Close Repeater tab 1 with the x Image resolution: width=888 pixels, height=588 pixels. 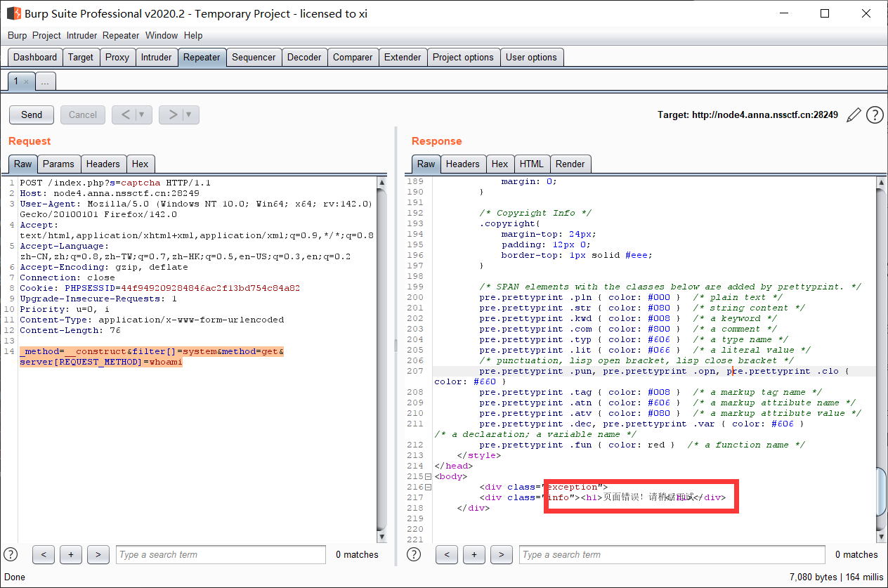point(27,82)
